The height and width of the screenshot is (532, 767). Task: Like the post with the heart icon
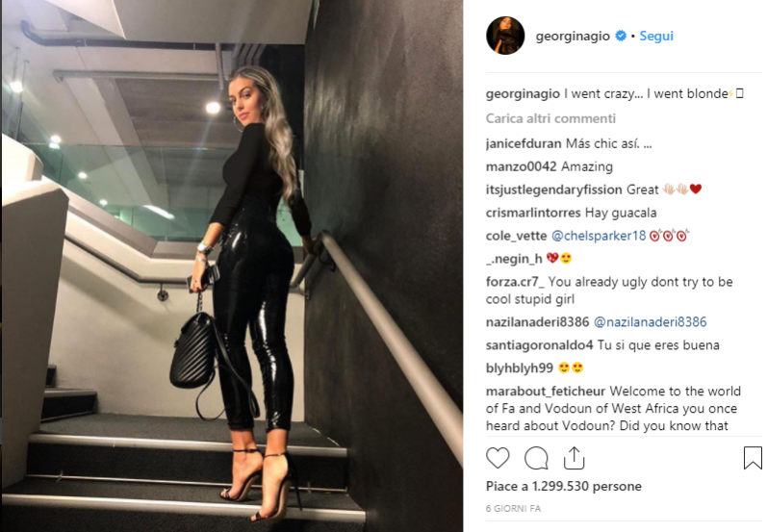(x=498, y=458)
